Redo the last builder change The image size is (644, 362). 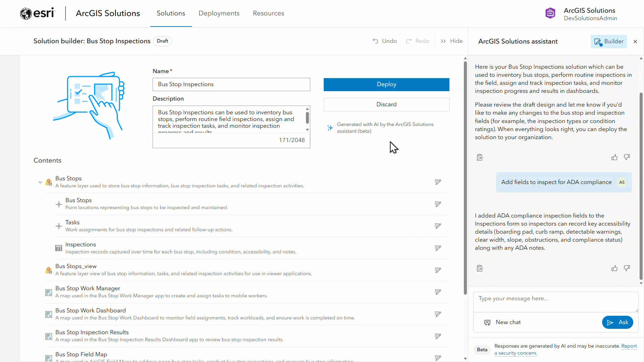click(418, 41)
